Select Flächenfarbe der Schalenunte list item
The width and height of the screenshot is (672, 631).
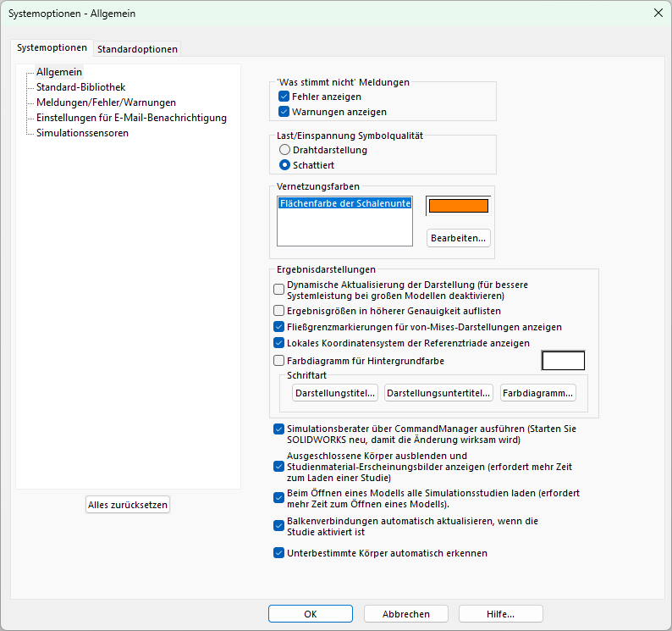point(345,203)
